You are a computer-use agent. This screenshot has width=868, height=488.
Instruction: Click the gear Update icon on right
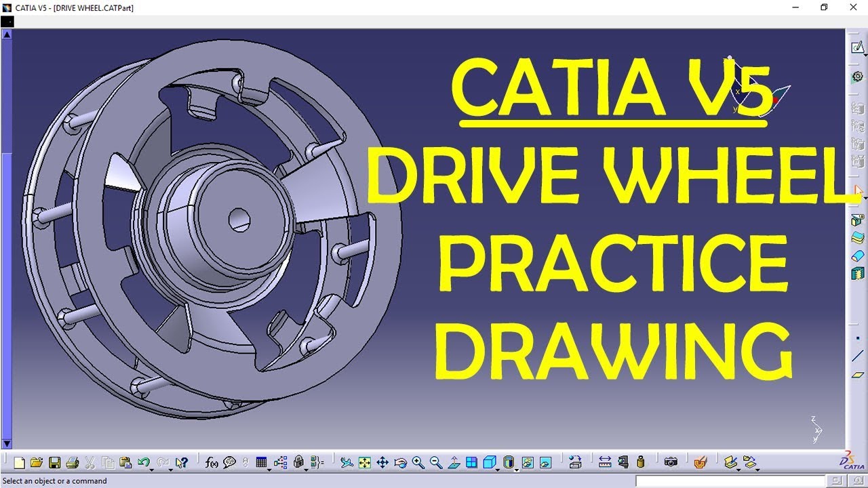(x=858, y=77)
